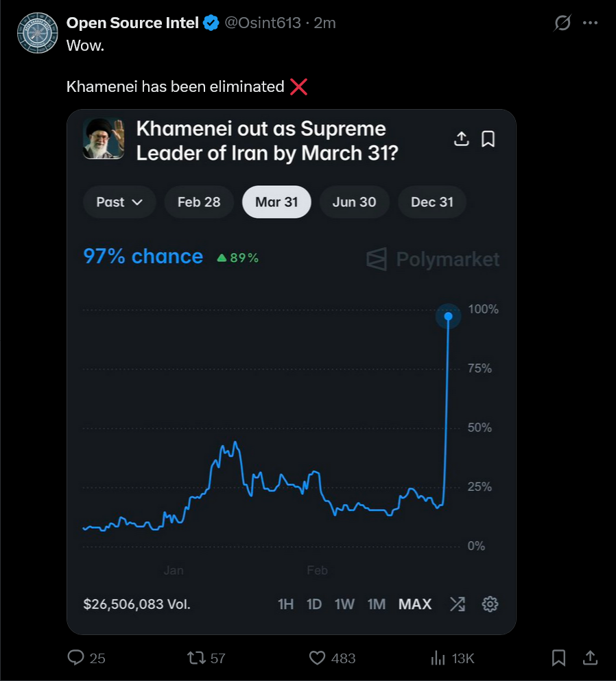Open the view analytics bar chart icon
Viewport: 616px width, 681px height.
coord(438,658)
